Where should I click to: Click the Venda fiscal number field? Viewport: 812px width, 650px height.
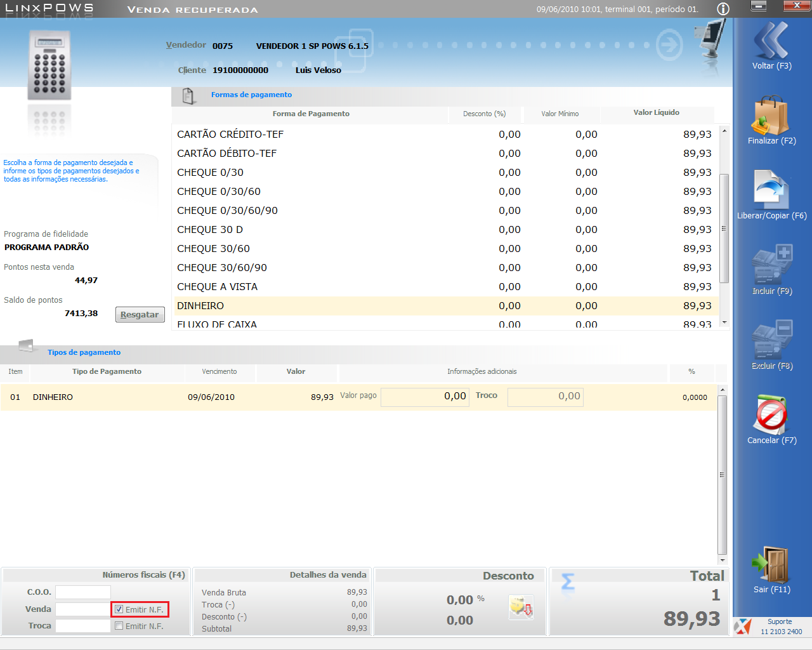click(83, 609)
